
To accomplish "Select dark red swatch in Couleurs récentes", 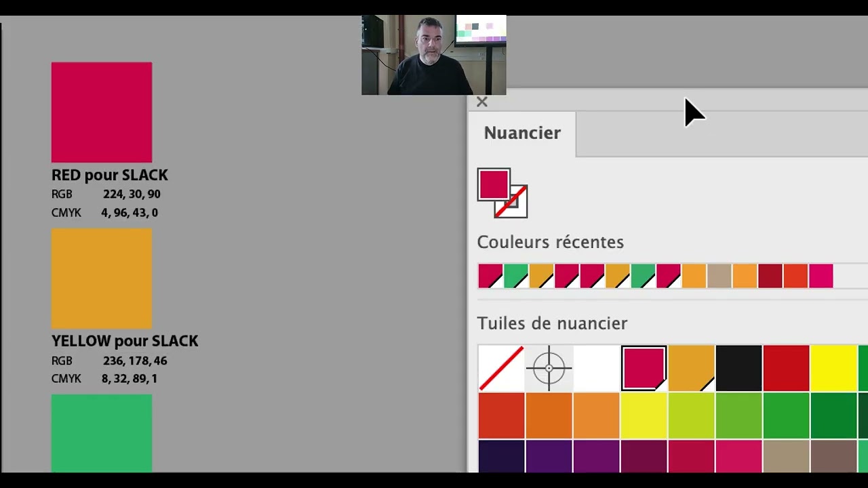I will (770, 276).
